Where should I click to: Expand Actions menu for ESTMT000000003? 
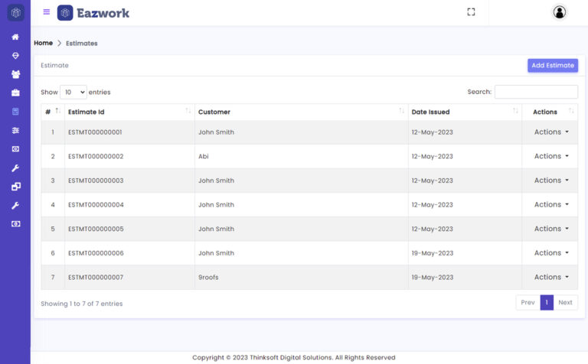pos(551,180)
